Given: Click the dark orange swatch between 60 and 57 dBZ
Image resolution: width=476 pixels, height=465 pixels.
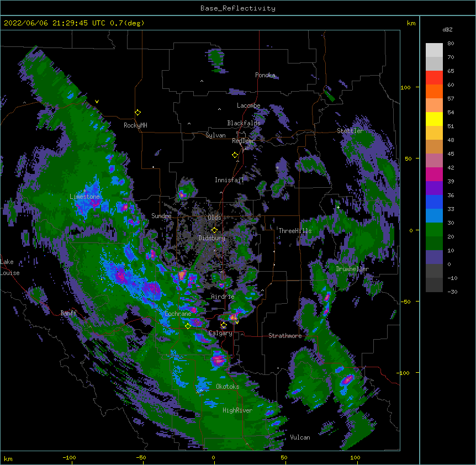Looking at the screenshot, I should click(x=434, y=91).
